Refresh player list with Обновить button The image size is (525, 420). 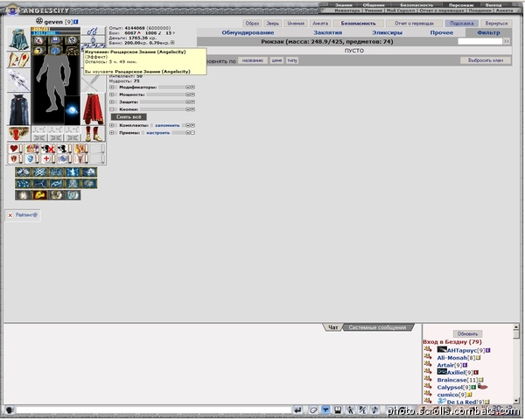(468, 334)
